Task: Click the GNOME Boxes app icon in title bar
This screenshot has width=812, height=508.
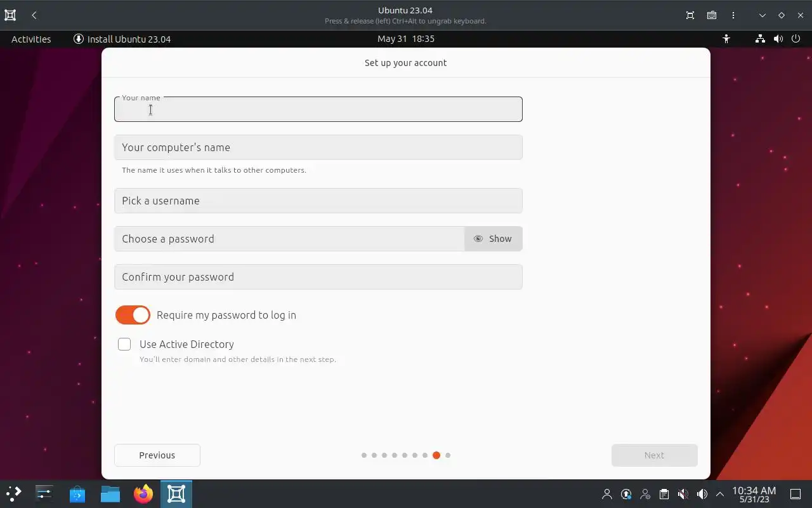Action: [10, 15]
